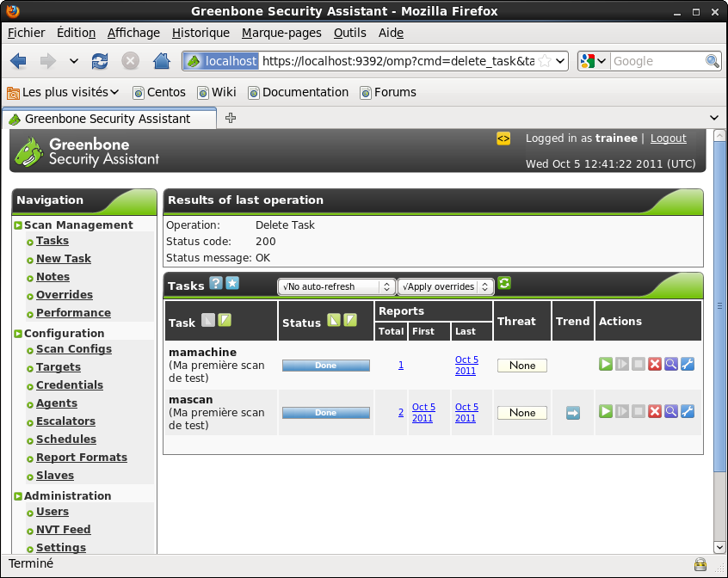Screen dimensions: 728x578
Task: Refresh the Tasks list with green refresh icon
Action: [x=504, y=283]
